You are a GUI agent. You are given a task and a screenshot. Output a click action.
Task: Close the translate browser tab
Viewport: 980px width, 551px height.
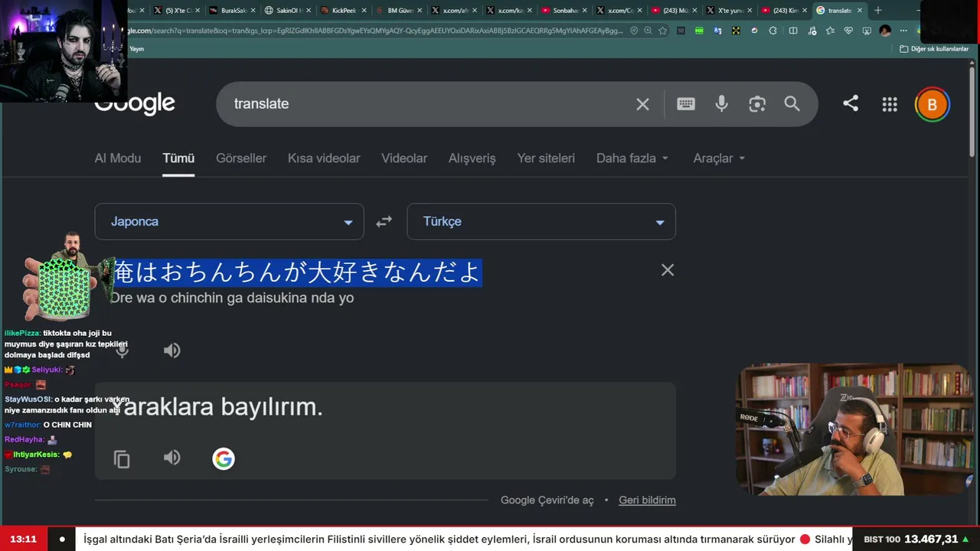tap(860, 11)
